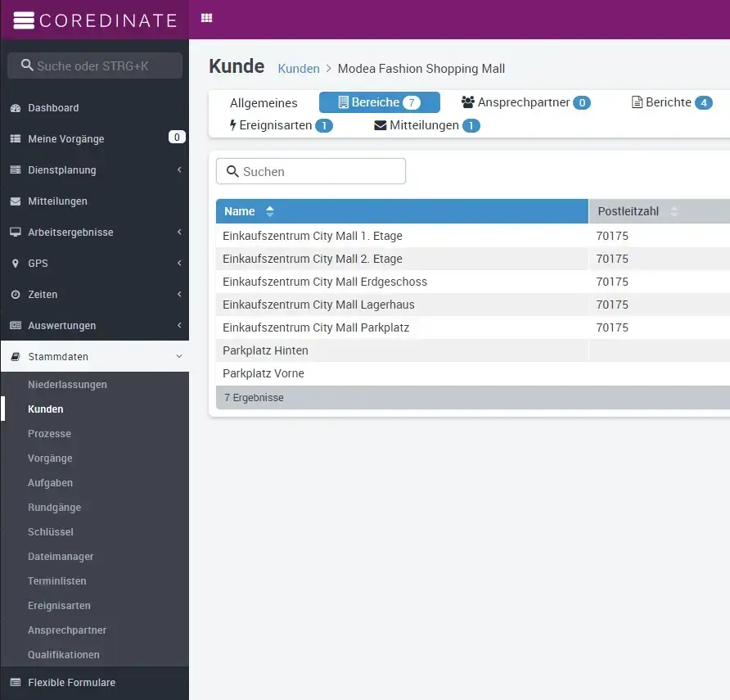Switch to the Ansprechpartner tab
This screenshot has width=730, height=700.
[525, 102]
